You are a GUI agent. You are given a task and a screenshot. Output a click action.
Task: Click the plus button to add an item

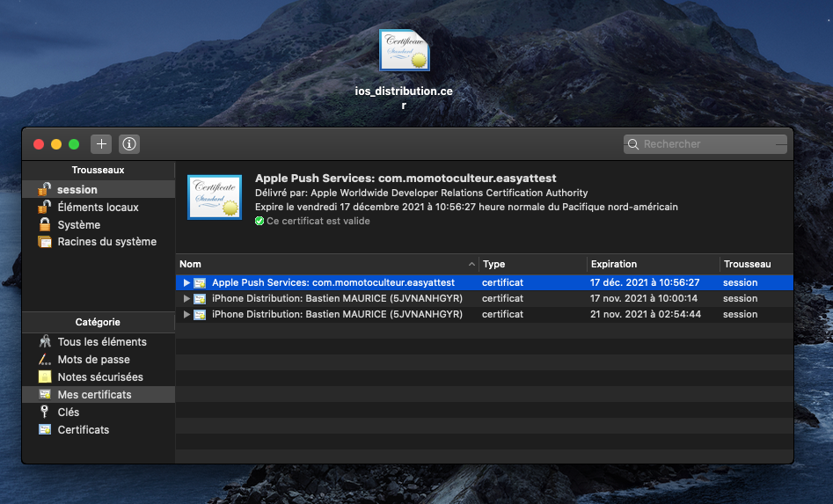(101, 144)
